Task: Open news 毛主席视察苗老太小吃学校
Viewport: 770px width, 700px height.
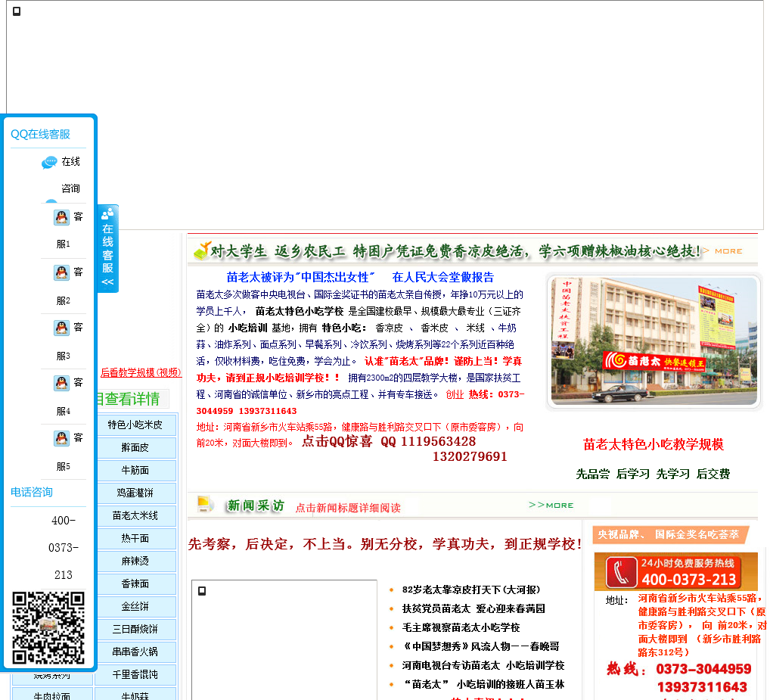Action: [461, 627]
